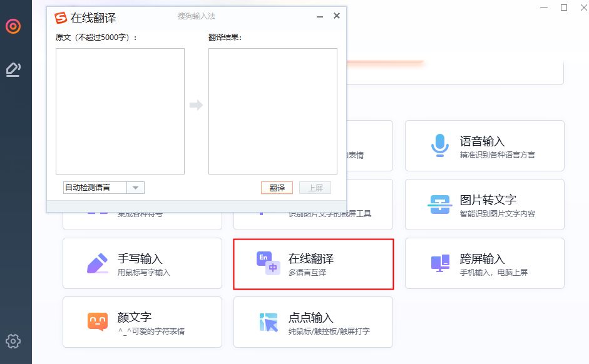Click the gray arrow between text boxes
The width and height of the screenshot is (589, 364).
tap(196, 104)
